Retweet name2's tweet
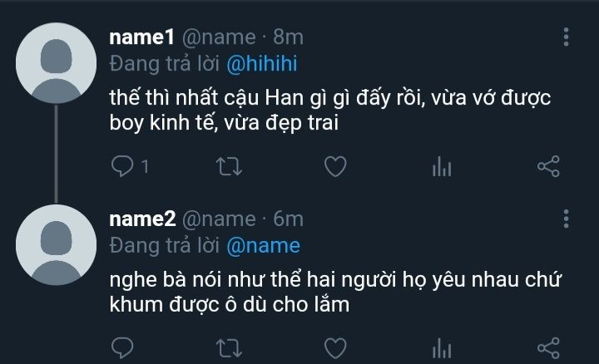This screenshot has width=599, height=364. coord(226,347)
